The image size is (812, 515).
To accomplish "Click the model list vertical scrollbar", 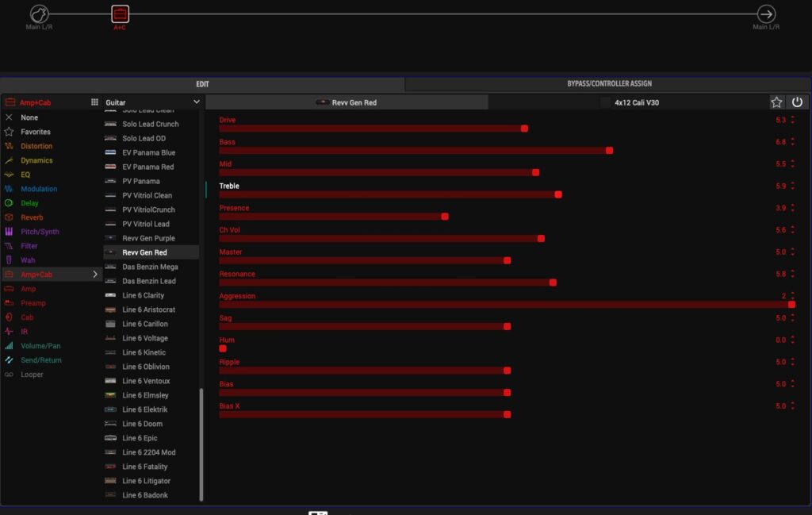I will (x=201, y=444).
